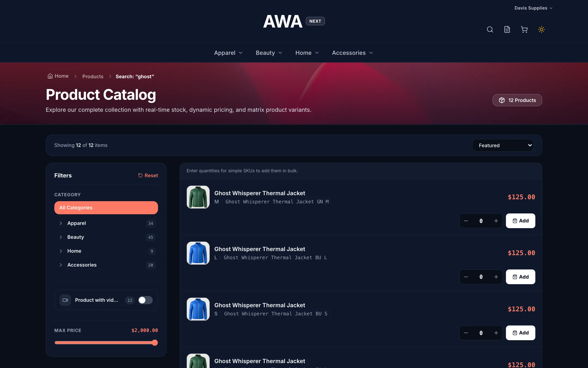Click the box icon in 12 Products badge

(x=502, y=100)
